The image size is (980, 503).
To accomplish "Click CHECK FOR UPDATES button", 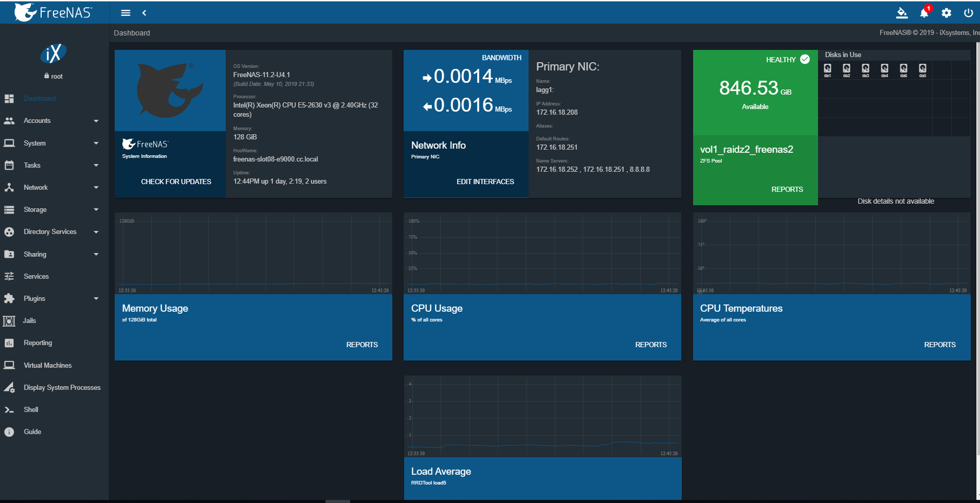I will (x=176, y=182).
